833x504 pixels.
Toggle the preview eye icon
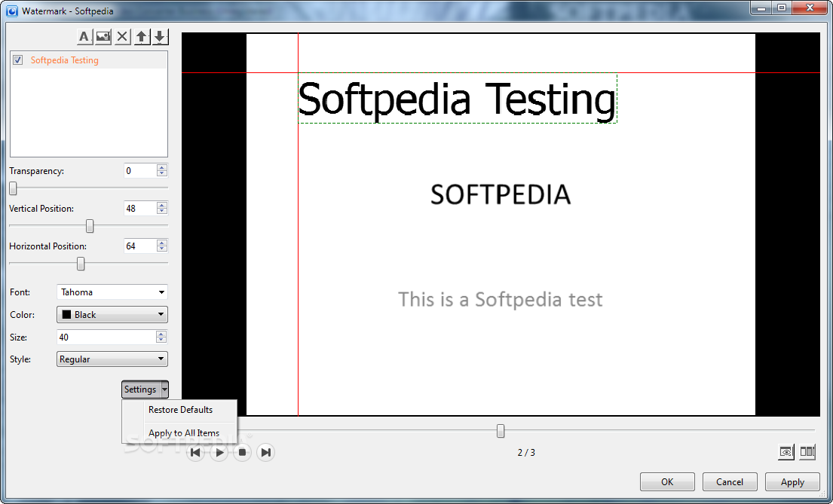(x=786, y=452)
